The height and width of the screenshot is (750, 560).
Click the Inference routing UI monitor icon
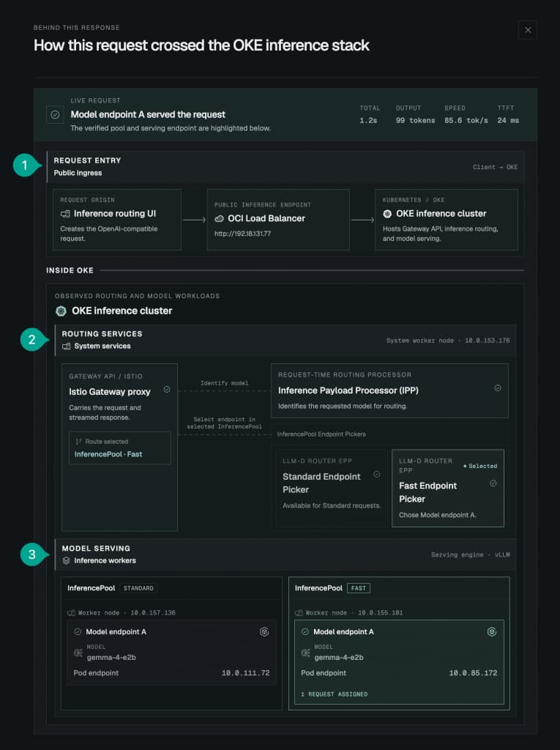click(x=65, y=214)
